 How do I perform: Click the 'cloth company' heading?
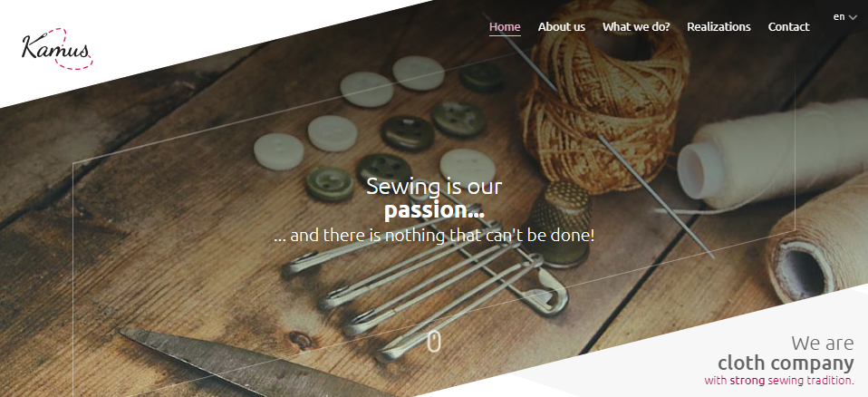[x=786, y=363]
